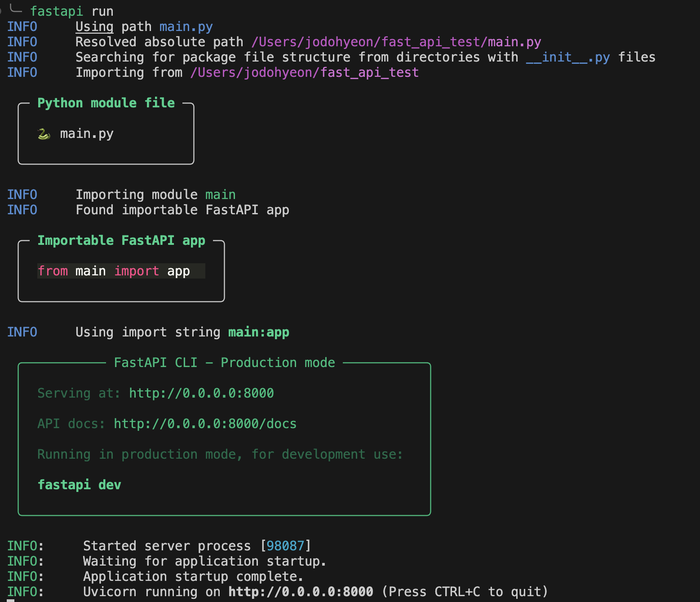The height and width of the screenshot is (602, 700).
Task: Click the INFO label beside 'Using import string'
Action: [22, 332]
